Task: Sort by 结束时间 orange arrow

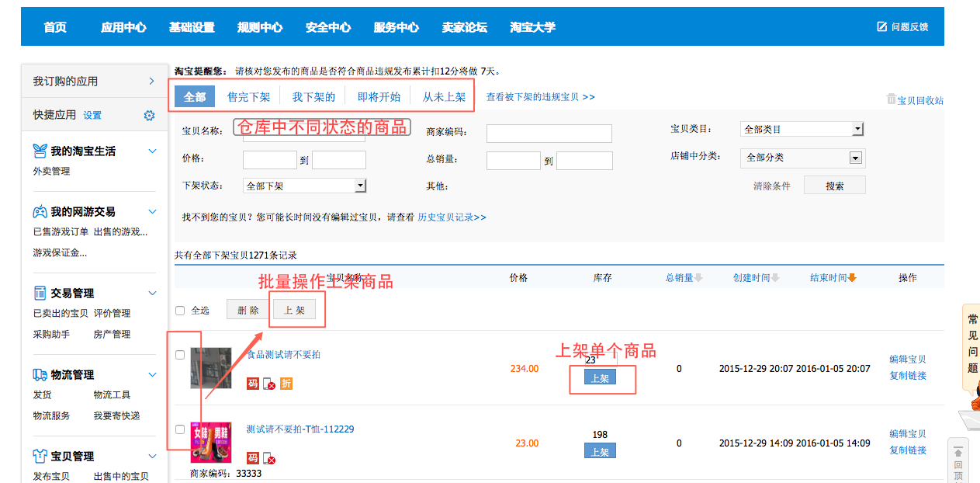Action: pyautogui.click(x=852, y=278)
